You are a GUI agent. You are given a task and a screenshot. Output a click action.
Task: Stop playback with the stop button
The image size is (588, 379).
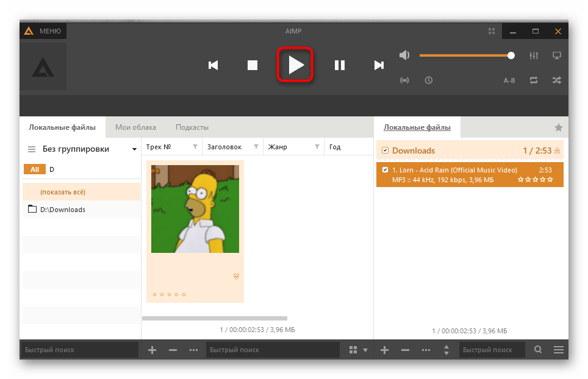(253, 65)
